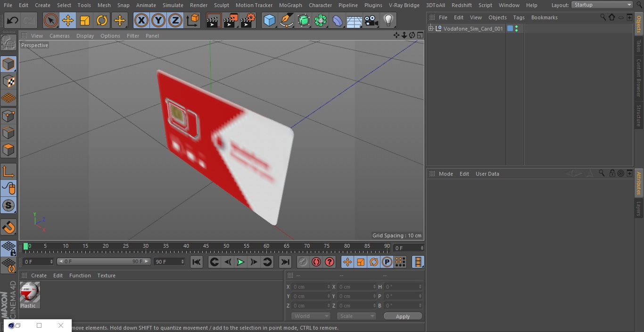This screenshot has width=644, height=332.
Task: Open the Simulate menu
Action: (173, 5)
